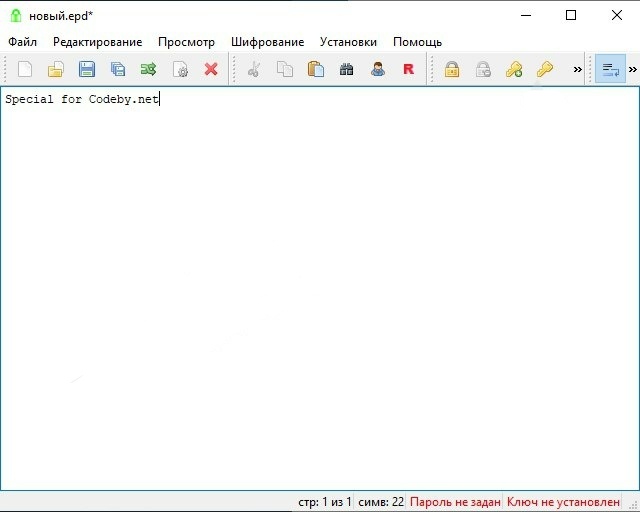Click the green arrows export icon
The width and height of the screenshot is (640, 512).
[x=149, y=69]
